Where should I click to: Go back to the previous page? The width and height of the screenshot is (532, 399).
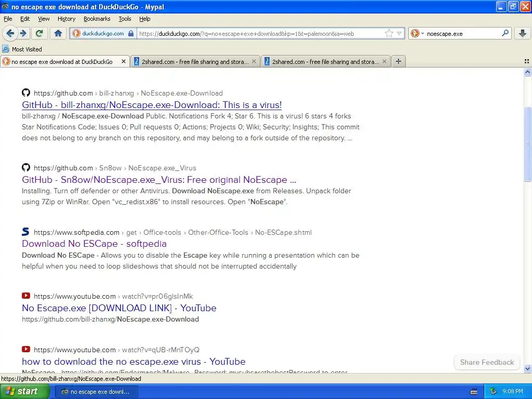point(10,33)
